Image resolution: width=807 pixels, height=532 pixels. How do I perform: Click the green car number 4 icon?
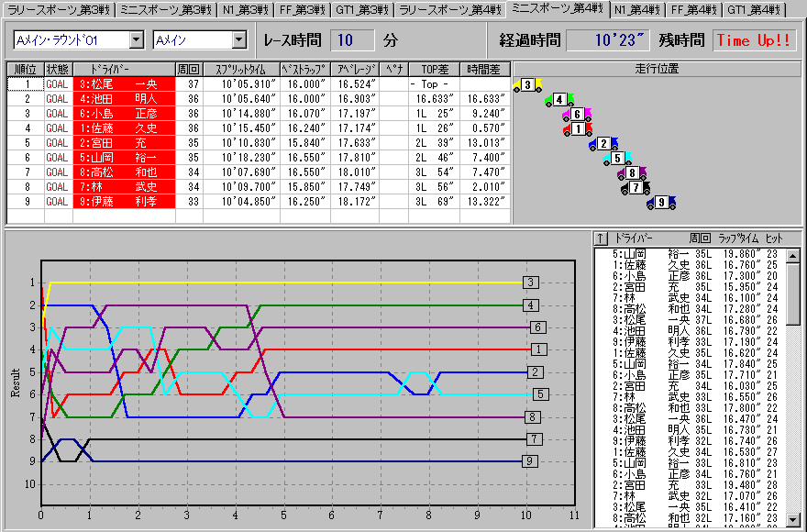[x=558, y=100]
